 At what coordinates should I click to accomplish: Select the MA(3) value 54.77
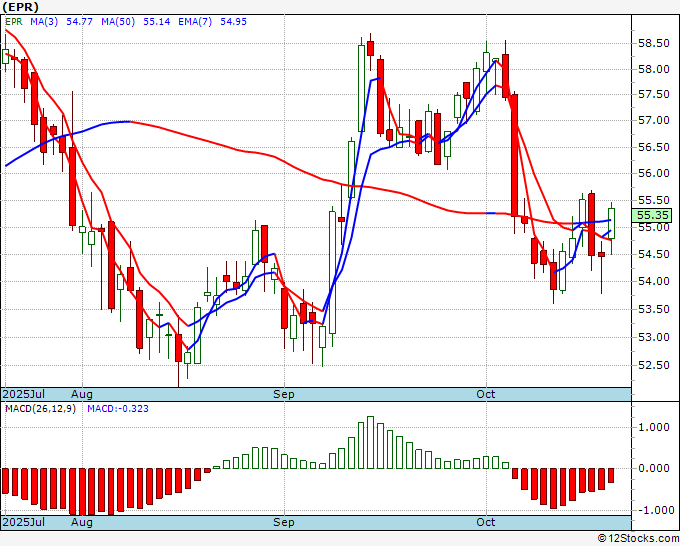pyautogui.click(x=79, y=21)
